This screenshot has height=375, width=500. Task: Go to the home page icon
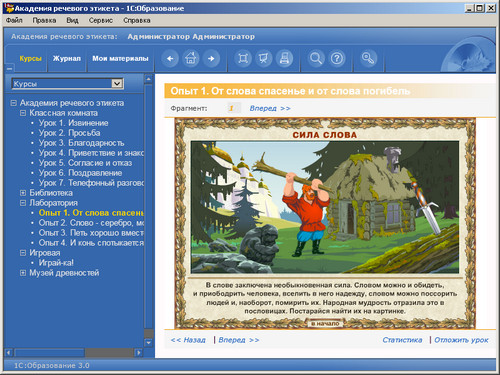click(x=191, y=59)
